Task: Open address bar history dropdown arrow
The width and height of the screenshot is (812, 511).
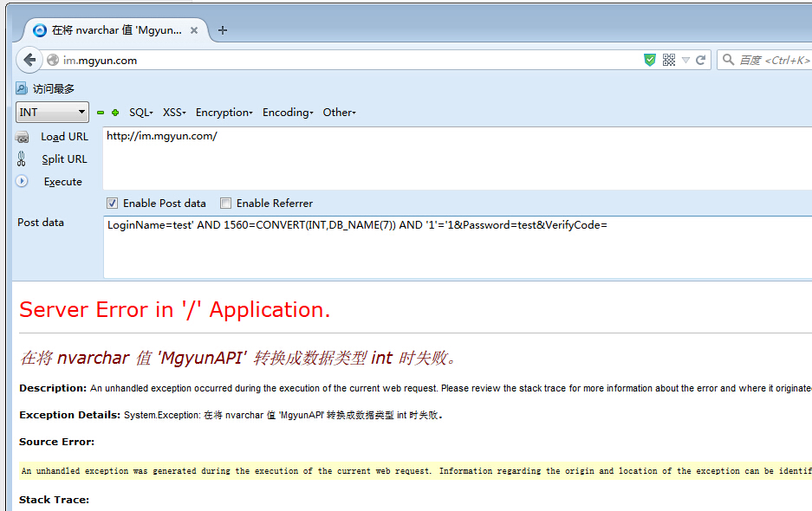Action: click(x=685, y=60)
